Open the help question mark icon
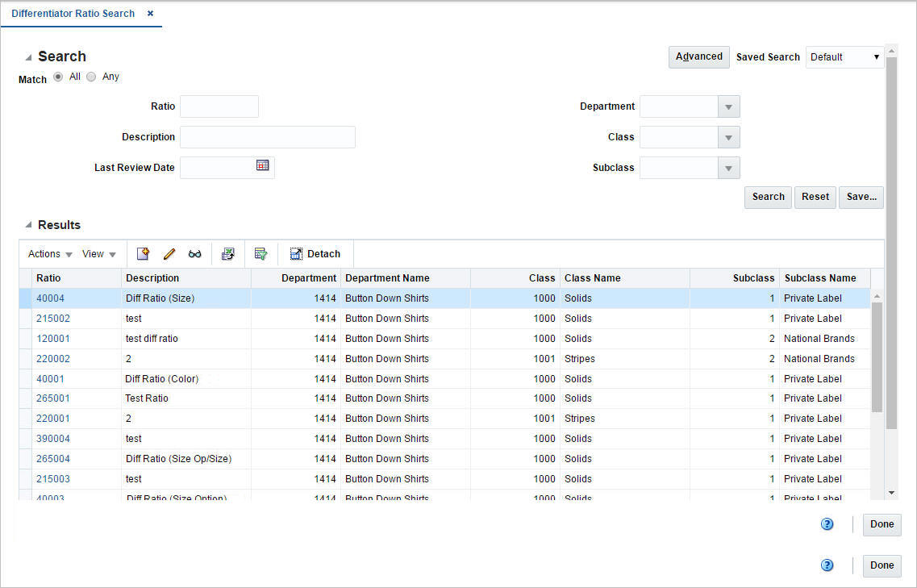The height and width of the screenshot is (588, 917). click(x=827, y=523)
